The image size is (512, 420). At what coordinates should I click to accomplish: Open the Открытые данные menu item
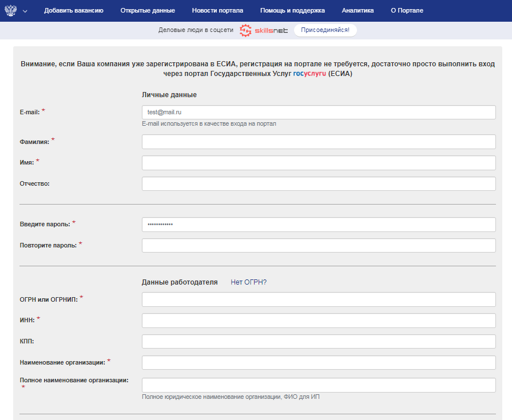148,10
